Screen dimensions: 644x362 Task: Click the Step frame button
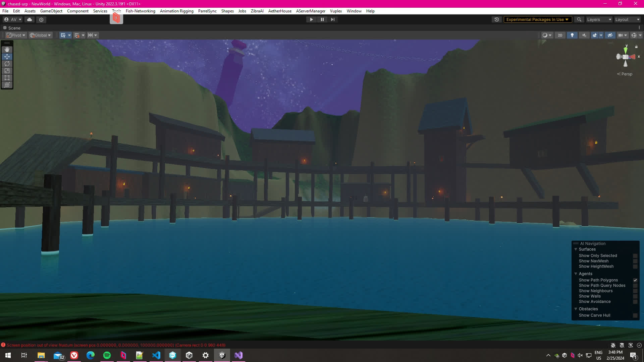[x=332, y=19]
